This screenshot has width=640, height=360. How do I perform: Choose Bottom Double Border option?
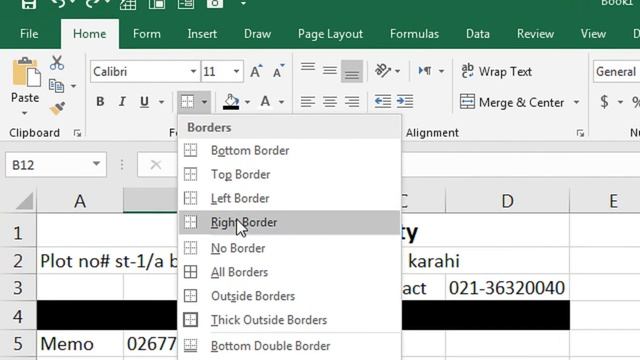click(x=289, y=346)
